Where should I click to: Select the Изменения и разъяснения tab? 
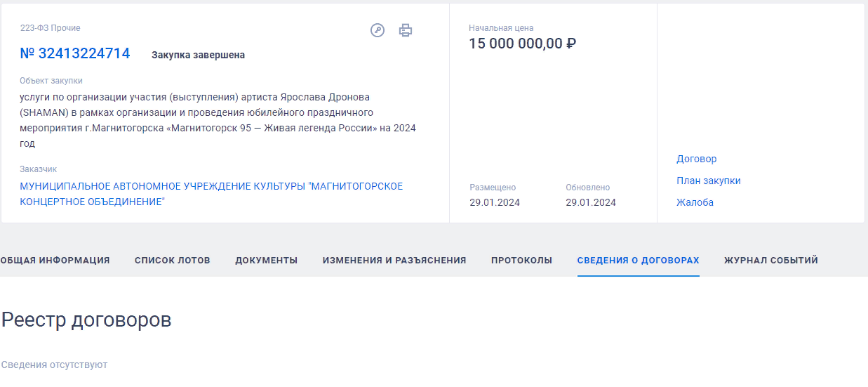[x=394, y=260]
